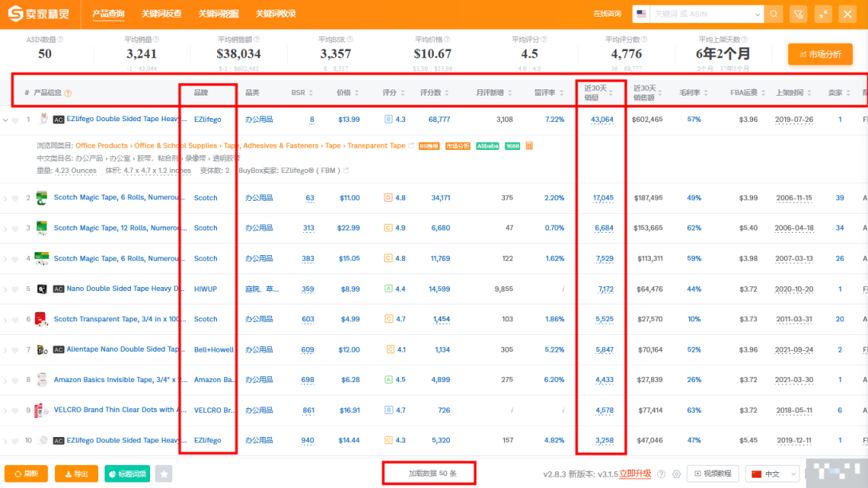868x488 pixels.
Task: Favorite row 1 EZlifego with heart icon
Action: coord(15,120)
